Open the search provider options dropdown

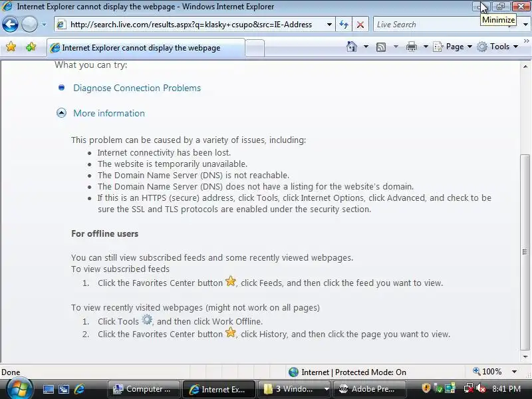[x=525, y=25]
